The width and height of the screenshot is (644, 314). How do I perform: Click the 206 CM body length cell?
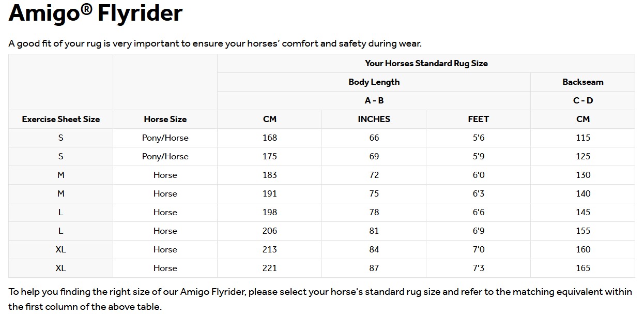pyautogui.click(x=270, y=231)
